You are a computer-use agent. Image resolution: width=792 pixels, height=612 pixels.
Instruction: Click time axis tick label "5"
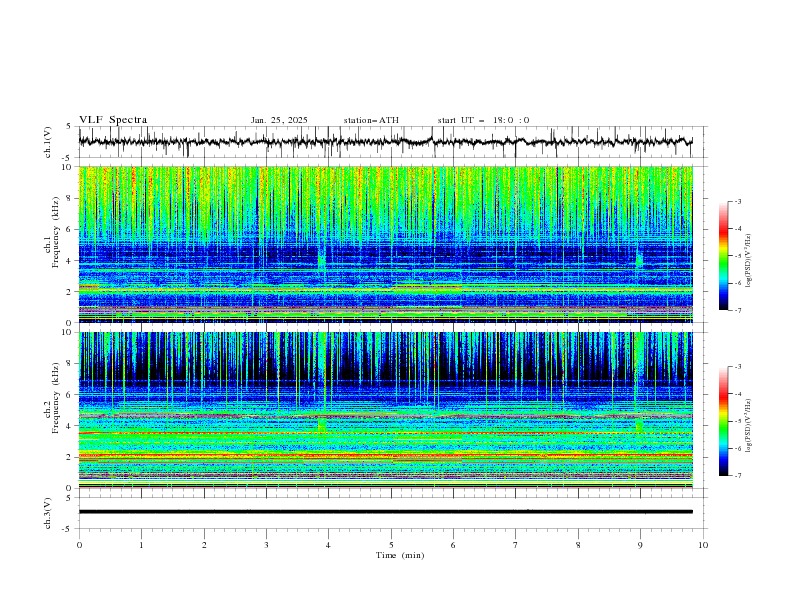391,545
